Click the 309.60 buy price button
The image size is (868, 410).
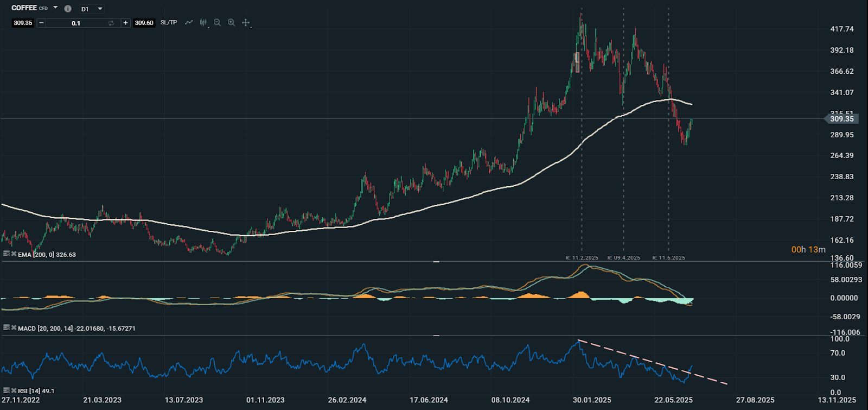coord(144,23)
